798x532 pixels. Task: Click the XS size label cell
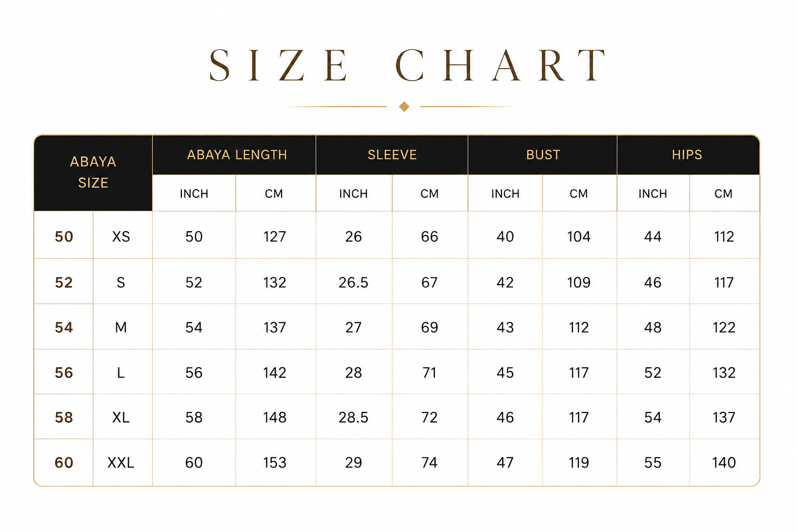(122, 237)
